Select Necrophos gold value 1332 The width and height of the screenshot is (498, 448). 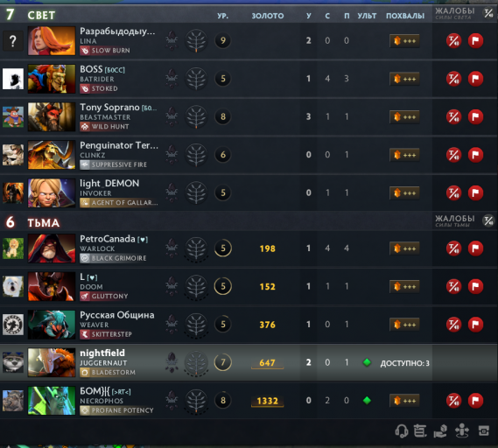[x=268, y=401]
